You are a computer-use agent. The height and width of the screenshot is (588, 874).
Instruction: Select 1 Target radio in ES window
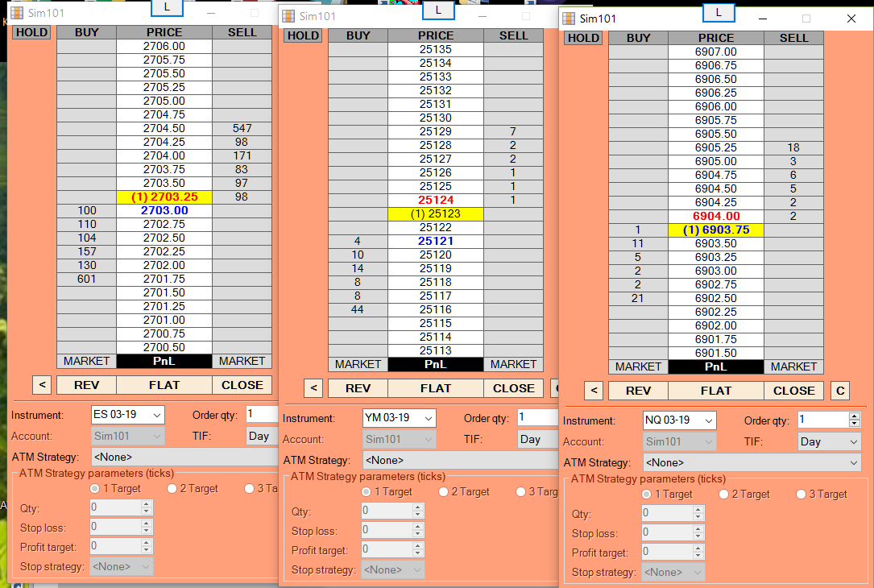(95, 488)
